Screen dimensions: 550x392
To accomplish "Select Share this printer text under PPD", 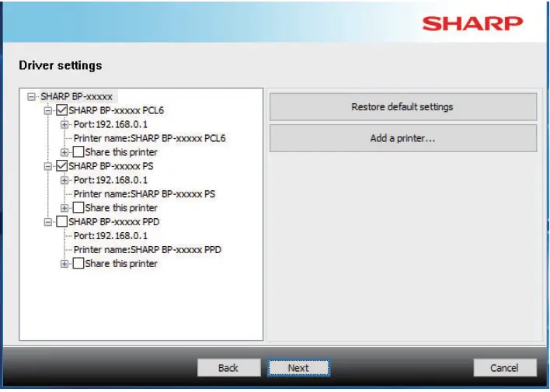I will click(121, 264).
